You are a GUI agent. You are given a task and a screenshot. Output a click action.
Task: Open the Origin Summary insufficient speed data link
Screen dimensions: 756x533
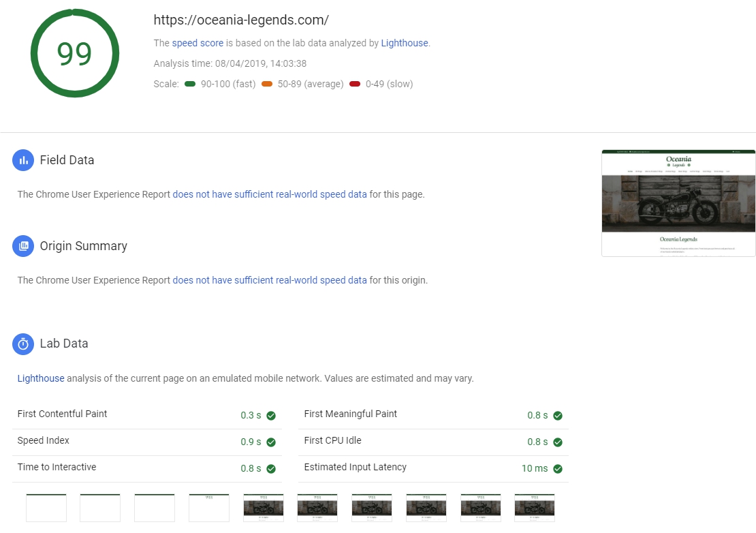click(270, 280)
